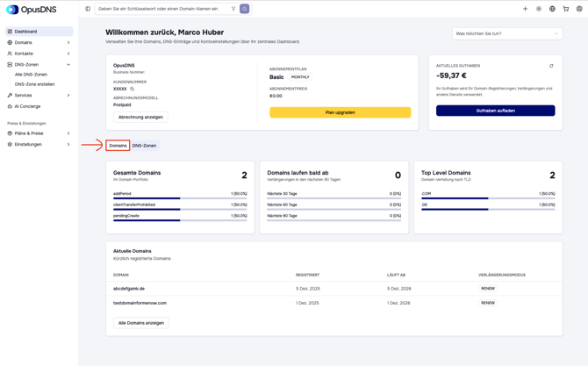Open Dashboard in the sidebar
588x366 pixels.
click(x=39, y=32)
